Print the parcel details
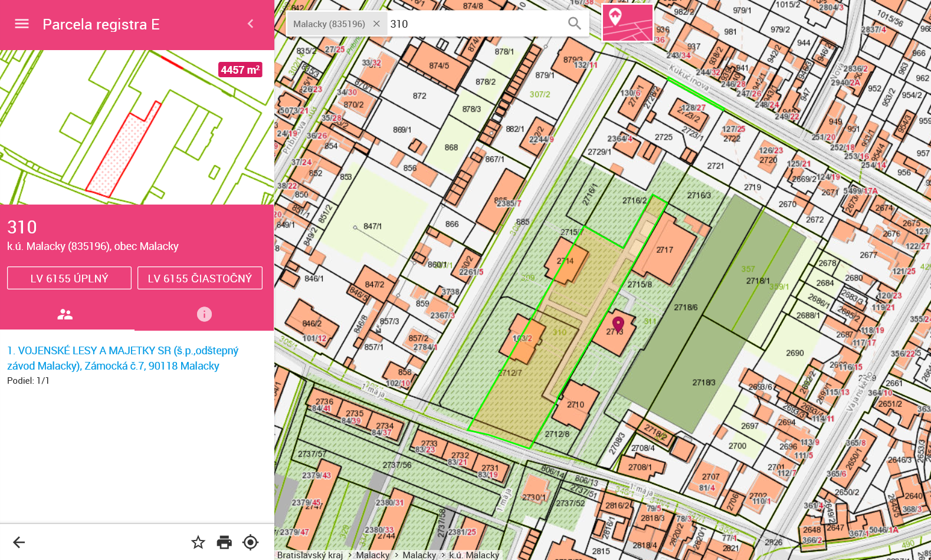Screen dimensions: 931x560 click(224, 542)
